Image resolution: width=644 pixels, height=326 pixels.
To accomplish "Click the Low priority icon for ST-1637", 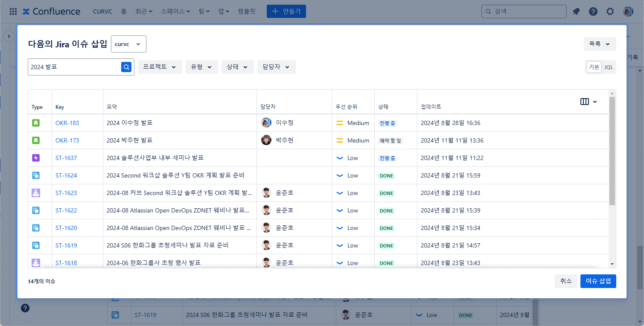I will point(340,158).
